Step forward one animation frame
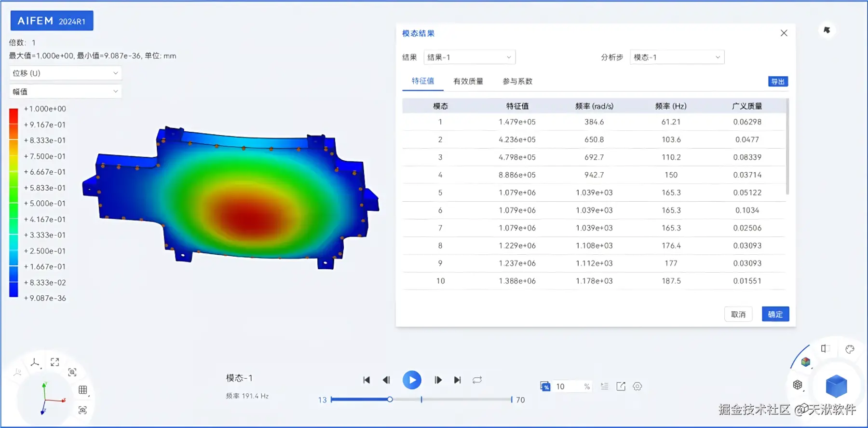868x428 pixels. [438, 380]
